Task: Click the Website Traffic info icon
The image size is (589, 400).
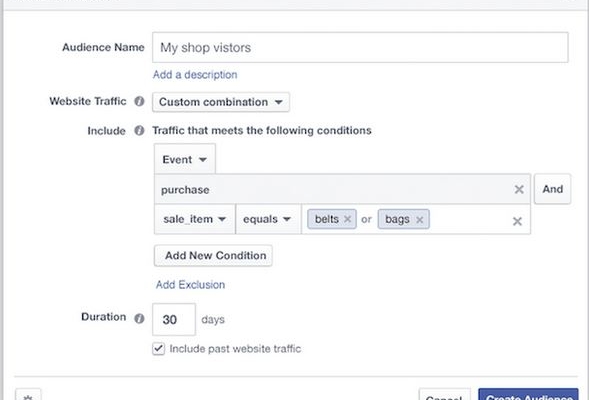Action: 139,101
